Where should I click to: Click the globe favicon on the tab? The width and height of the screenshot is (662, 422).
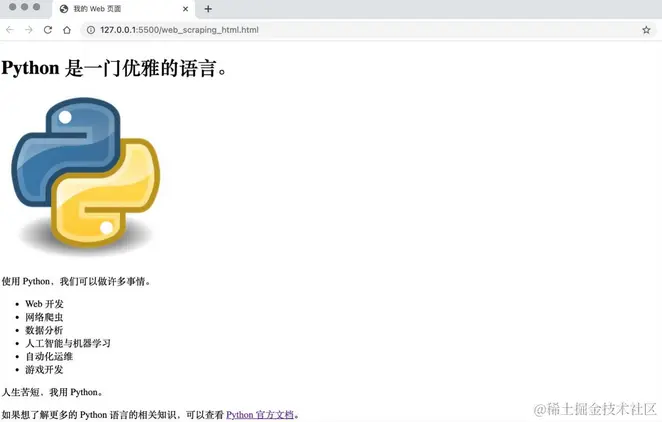click(64, 9)
